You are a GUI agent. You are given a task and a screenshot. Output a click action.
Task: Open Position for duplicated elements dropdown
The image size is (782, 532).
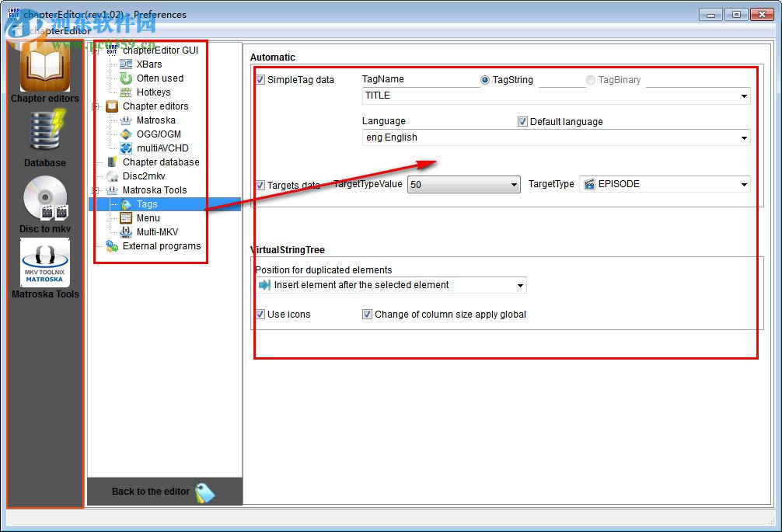click(x=391, y=285)
